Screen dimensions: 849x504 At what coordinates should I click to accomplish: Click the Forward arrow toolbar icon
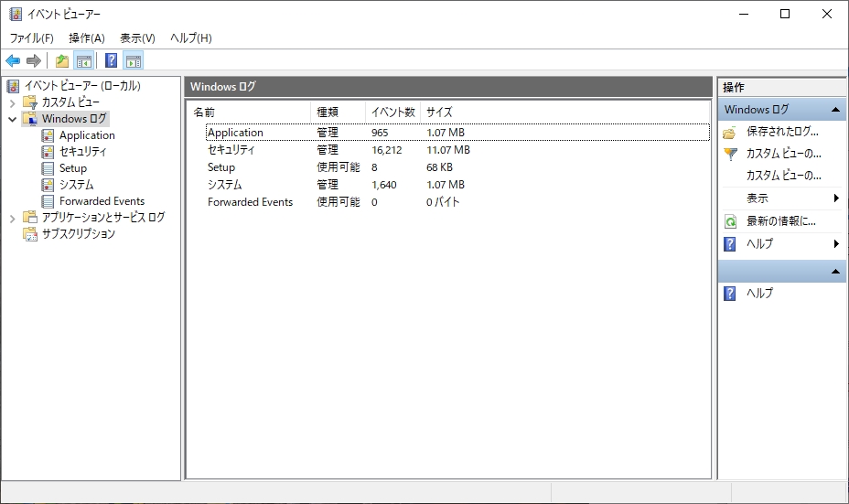(34, 60)
